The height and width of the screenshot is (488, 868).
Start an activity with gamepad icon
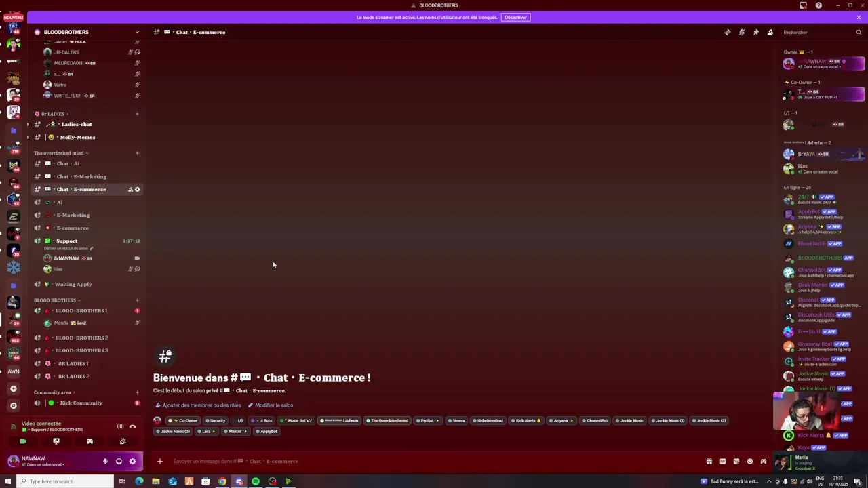(90, 441)
